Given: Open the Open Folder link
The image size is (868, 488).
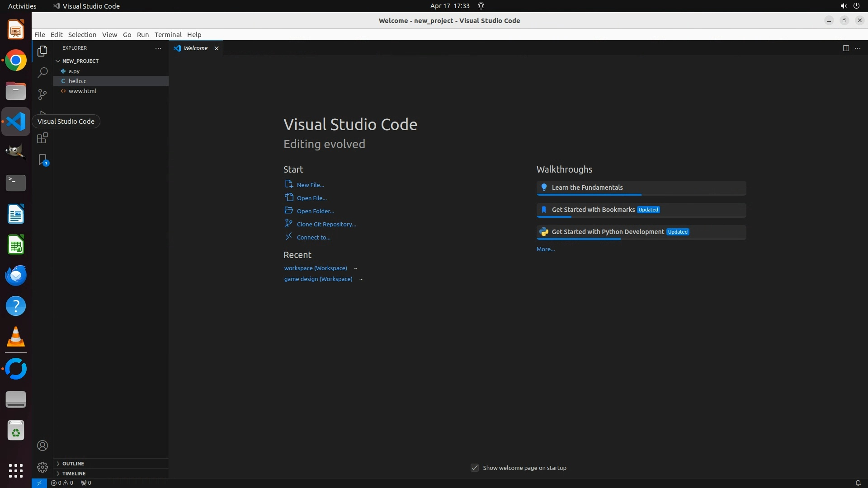Looking at the screenshot, I should pyautogui.click(x=315, y=211).
